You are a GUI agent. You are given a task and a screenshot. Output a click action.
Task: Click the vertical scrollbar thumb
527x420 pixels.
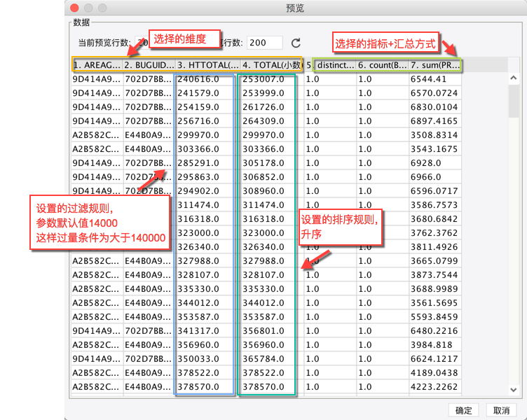point(514,101)
